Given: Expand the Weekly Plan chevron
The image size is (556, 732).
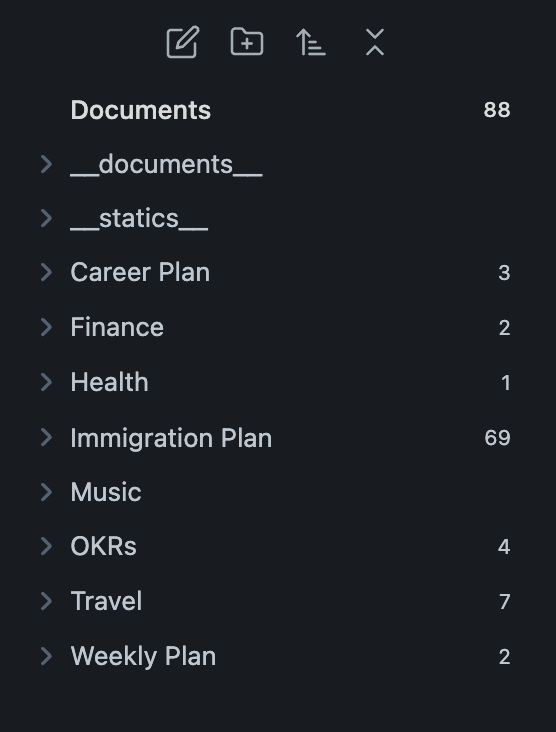Looking at the screenshot, I should (46, 656).
